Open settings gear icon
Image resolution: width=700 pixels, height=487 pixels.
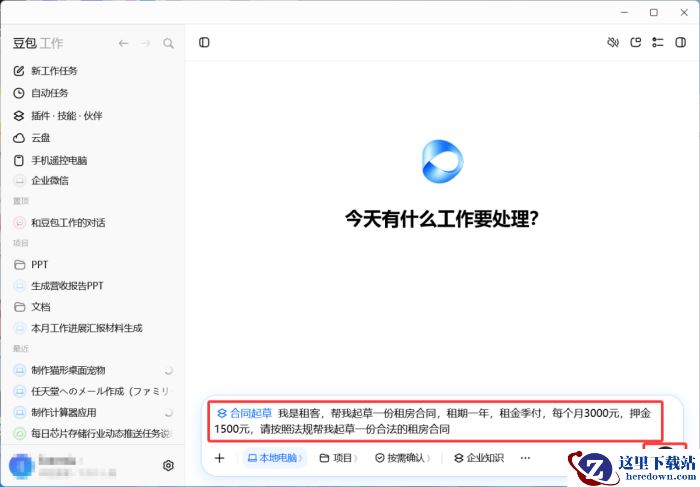168,466
